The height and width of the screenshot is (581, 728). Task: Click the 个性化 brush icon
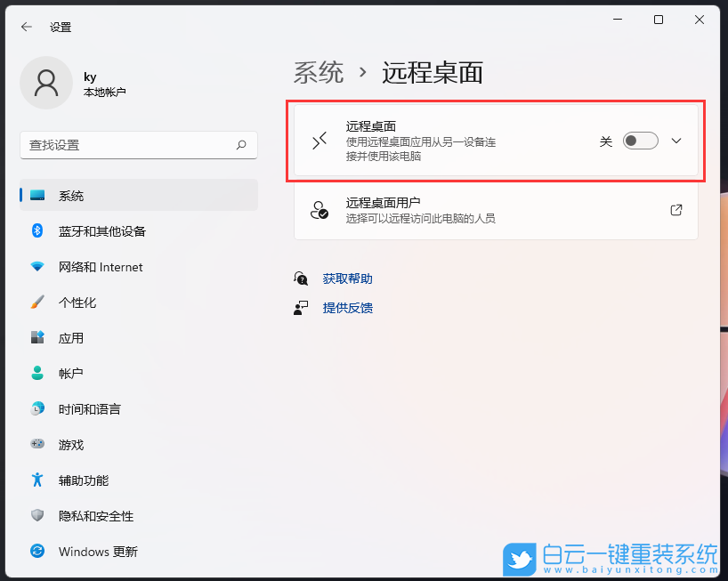coord(36,302)
